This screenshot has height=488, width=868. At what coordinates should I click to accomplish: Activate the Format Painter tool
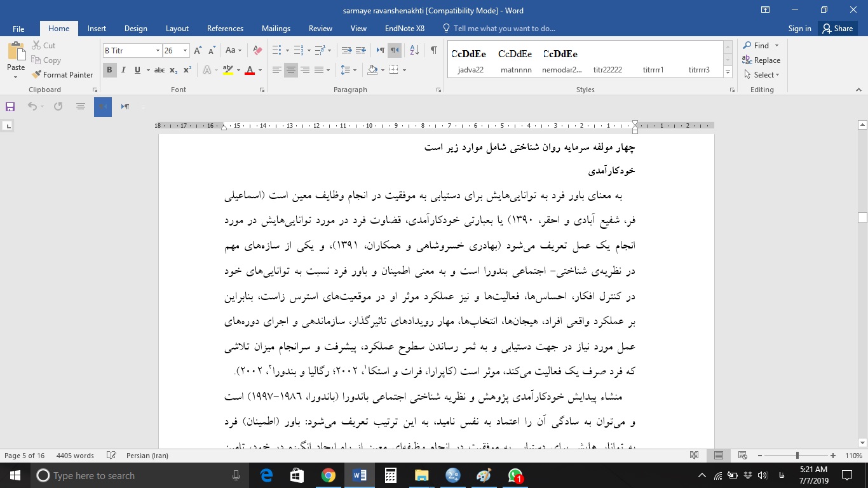coord(62,74)
